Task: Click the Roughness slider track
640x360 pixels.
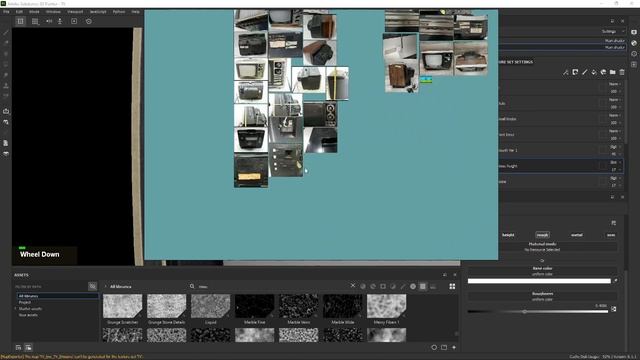Action: (538, 311)
